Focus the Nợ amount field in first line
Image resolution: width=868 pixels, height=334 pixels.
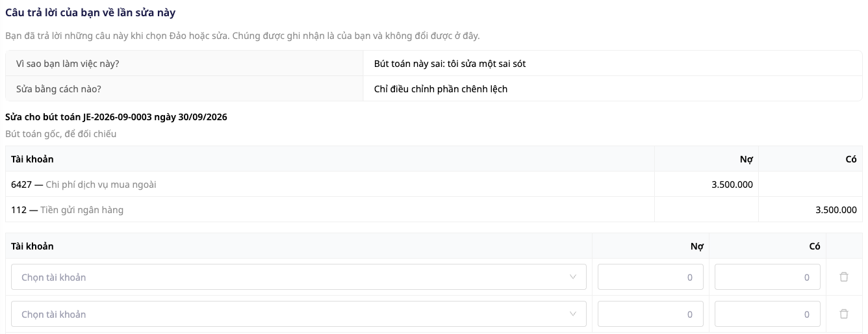point(650,277)
